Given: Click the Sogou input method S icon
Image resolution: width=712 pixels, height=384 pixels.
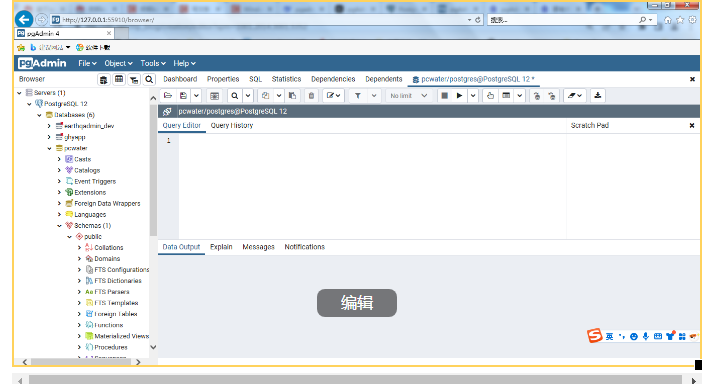Looking at the screenshot, I should point(594,336).
